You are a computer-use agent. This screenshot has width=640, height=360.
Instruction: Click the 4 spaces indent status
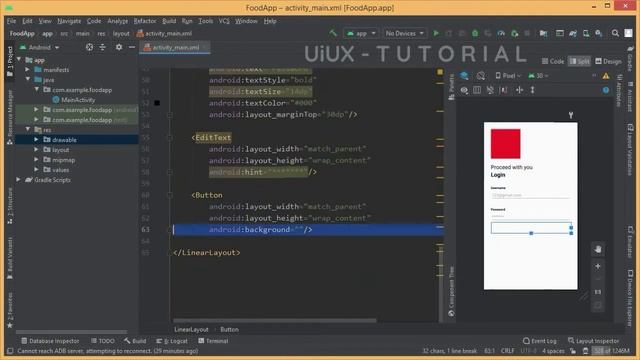click(553, 351)
